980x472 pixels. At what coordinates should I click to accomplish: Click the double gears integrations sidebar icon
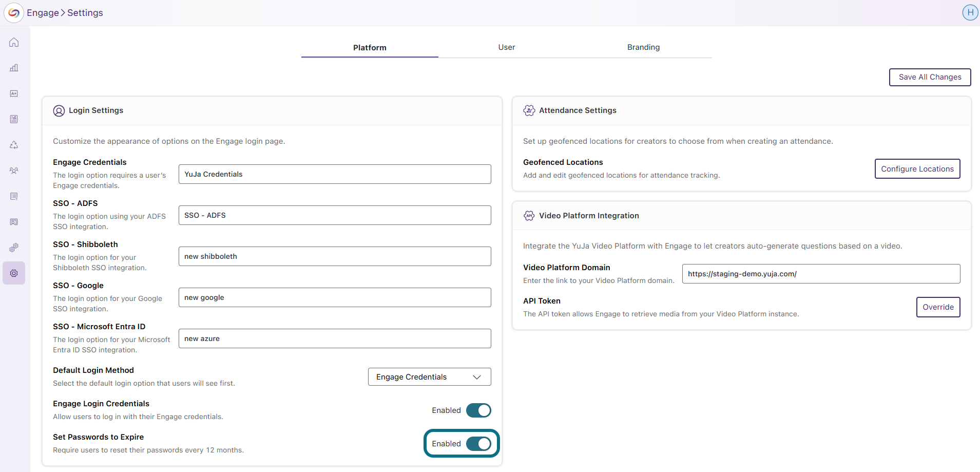pos(14,248)
